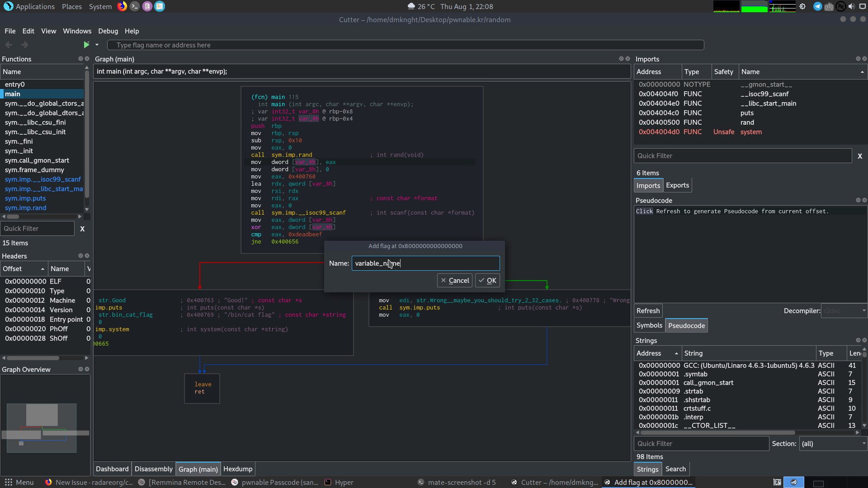Open the debug mode dropdown arrow
The image size is (868, 488).
click(97, 45)
